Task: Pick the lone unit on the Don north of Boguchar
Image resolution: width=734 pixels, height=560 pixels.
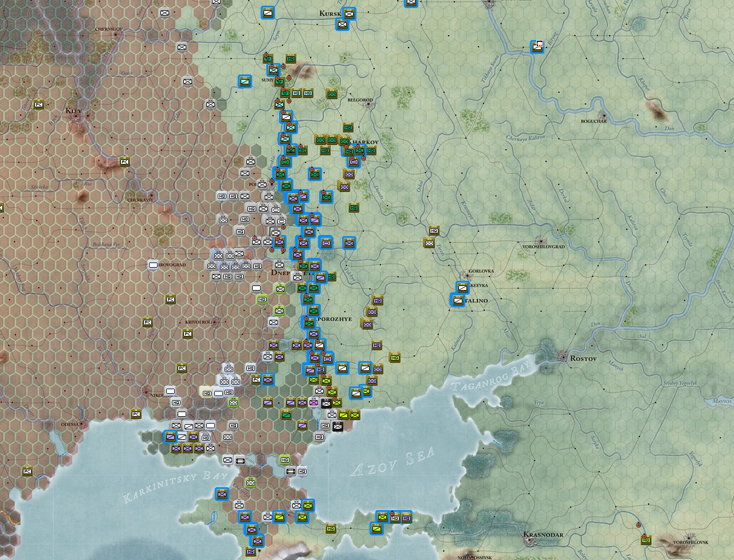Action: coord(537,47)
